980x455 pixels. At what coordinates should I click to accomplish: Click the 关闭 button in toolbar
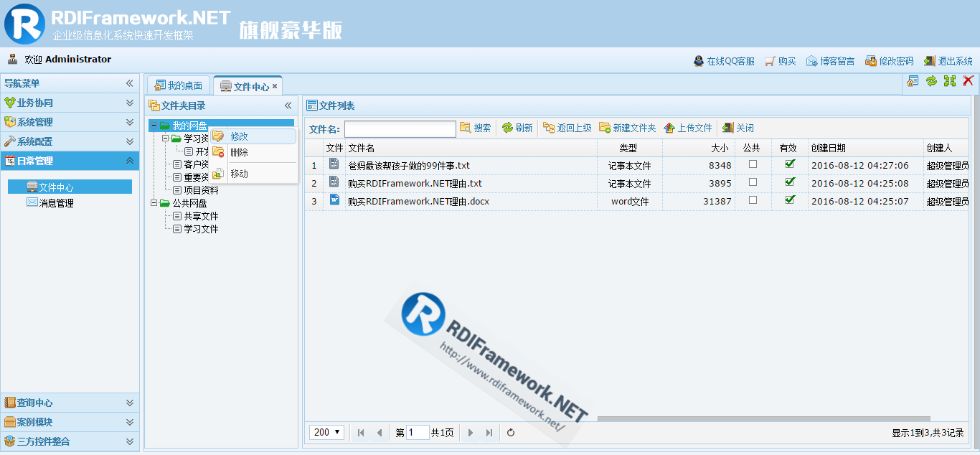pos(738,128)
